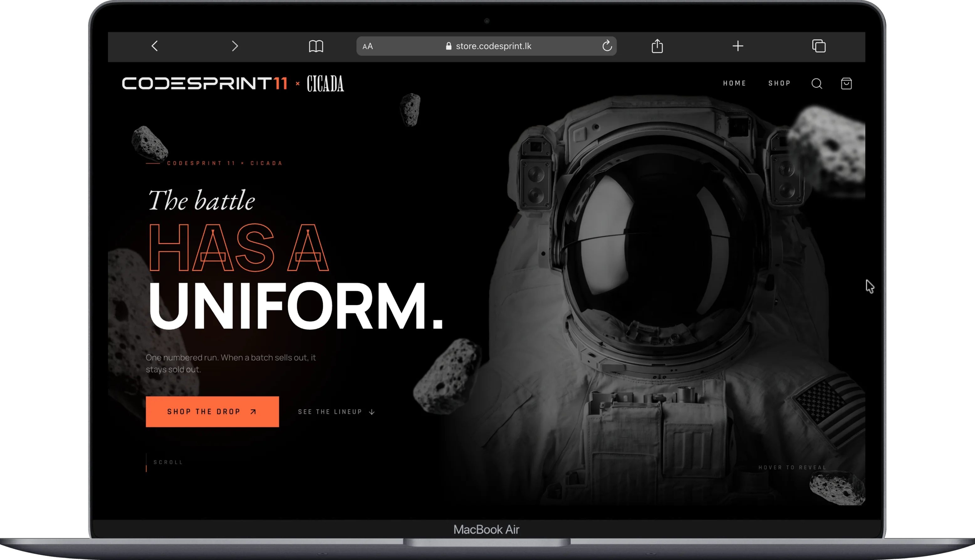Click the HOVER TO REVEAL label

792,468
